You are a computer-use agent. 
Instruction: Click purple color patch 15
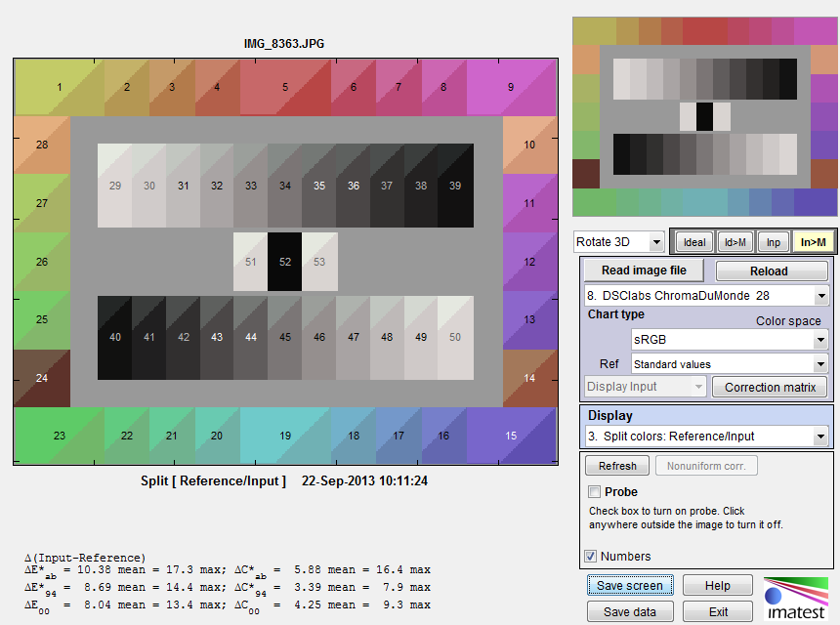(x=511, y=436)
